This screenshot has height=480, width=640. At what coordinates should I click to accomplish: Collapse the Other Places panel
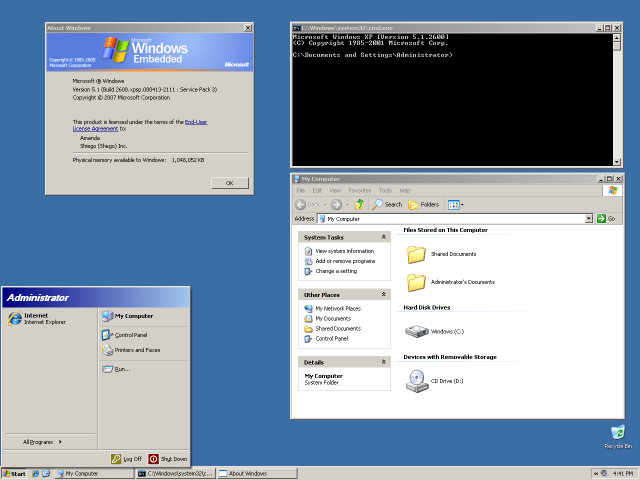(384, 294)
